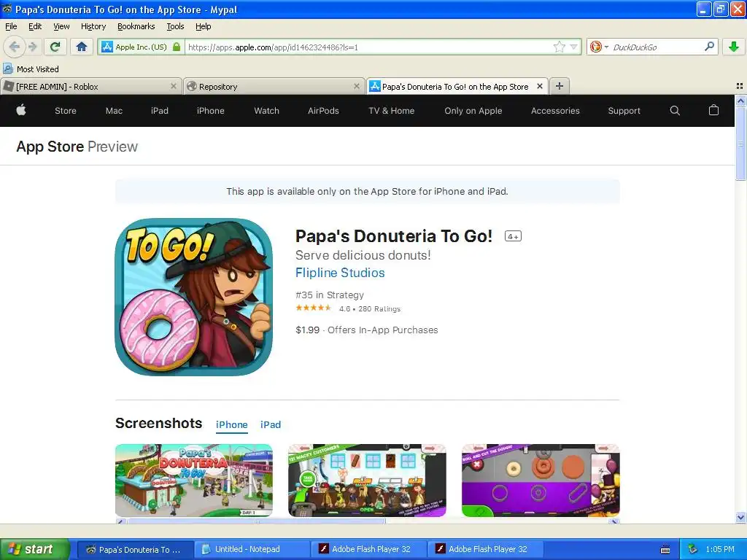Open first Adobe Flash Player 32 taskbar item
This screenshot has width=747, height=560.
point(368,549)
